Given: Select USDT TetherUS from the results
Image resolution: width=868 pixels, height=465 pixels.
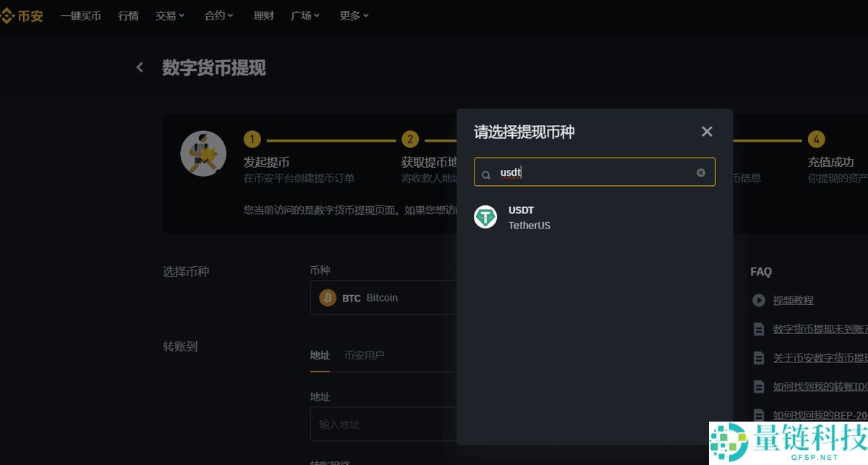Looking at the screenshot, I should click(528, 217).
